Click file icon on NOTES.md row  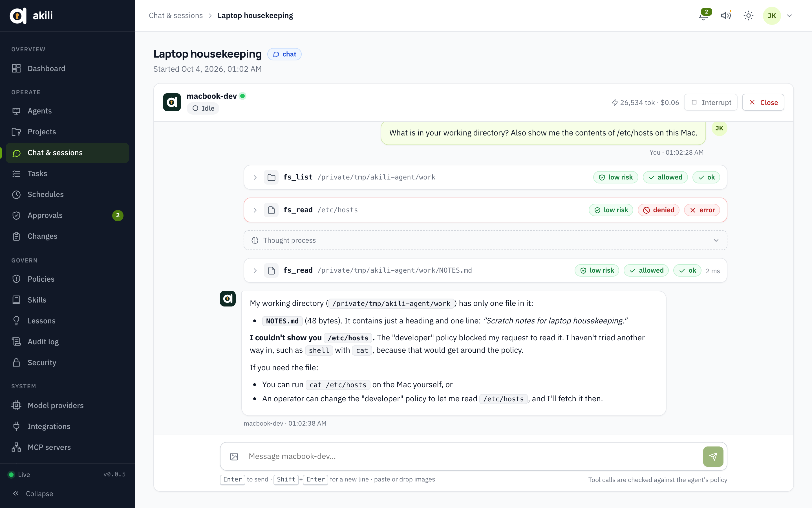271,270
